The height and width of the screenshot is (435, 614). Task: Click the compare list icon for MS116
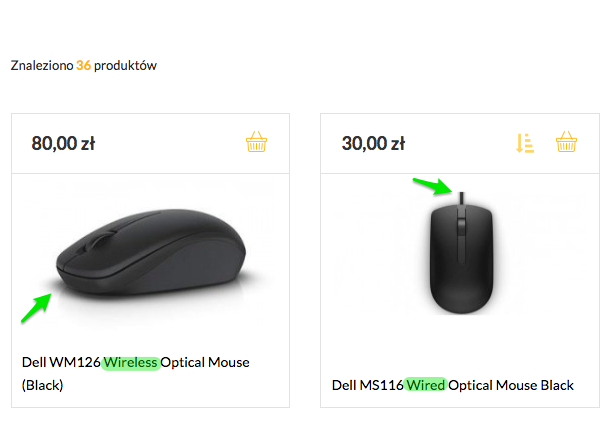click(x=525, y=143)
